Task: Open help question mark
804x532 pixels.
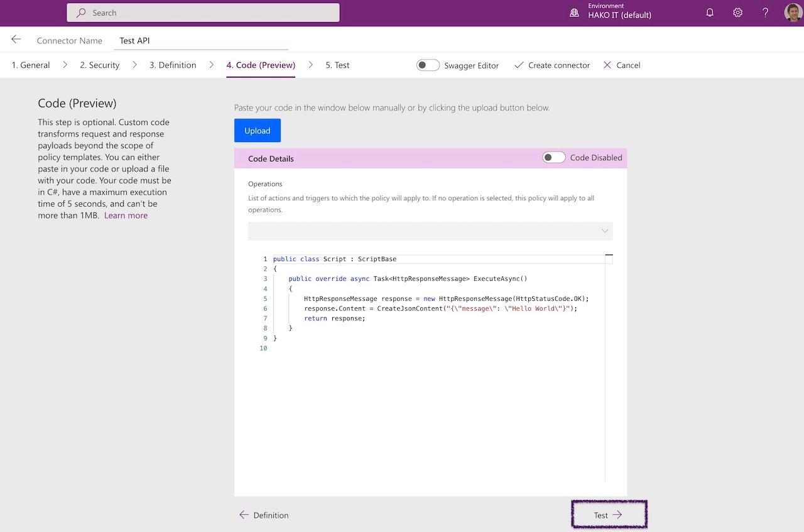Action: tap(765, 13)
